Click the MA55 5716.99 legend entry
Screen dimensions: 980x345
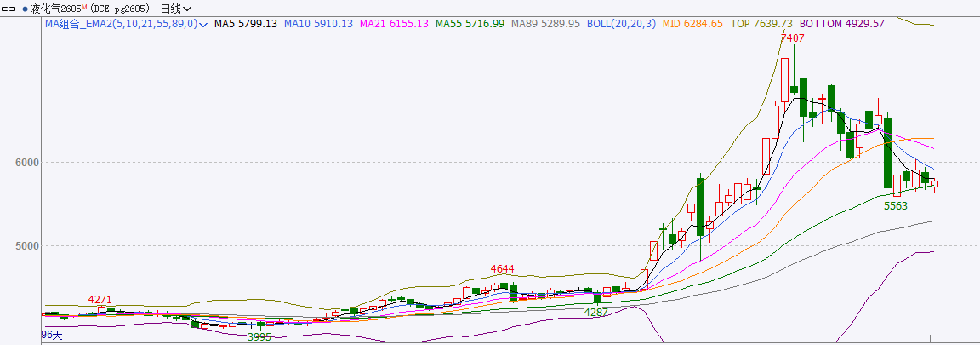pos(470,24)
